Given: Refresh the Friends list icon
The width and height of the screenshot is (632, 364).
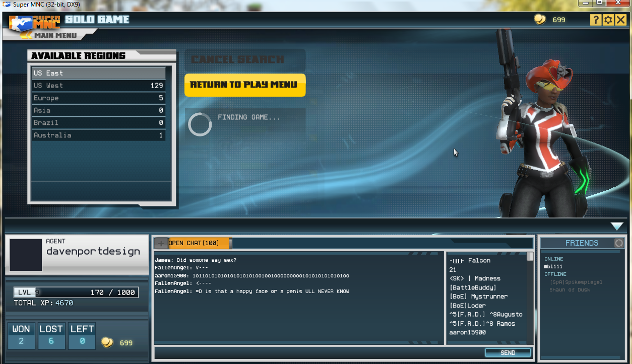Looking at the screenshot, I should 619,243.
